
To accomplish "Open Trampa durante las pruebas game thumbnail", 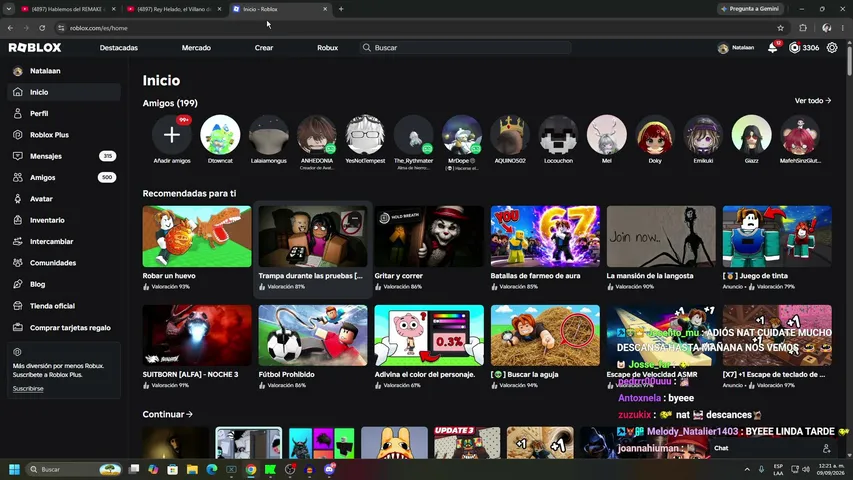I will pos(313,236).
